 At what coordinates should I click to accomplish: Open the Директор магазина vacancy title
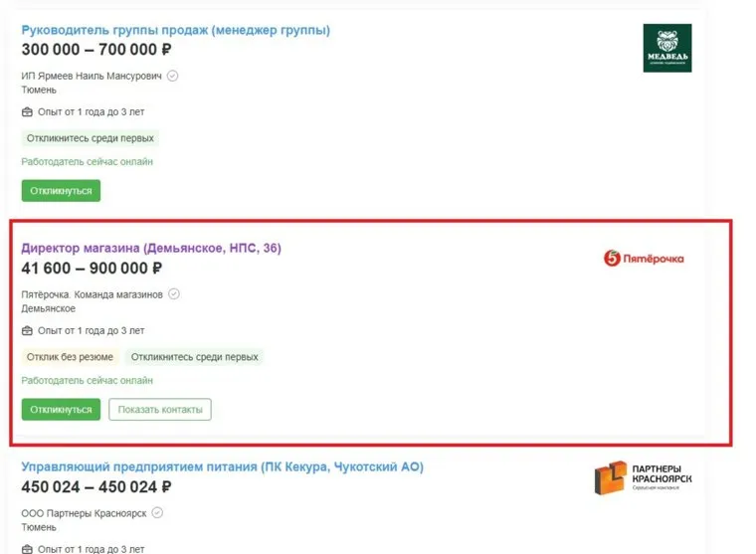point(151,248)
